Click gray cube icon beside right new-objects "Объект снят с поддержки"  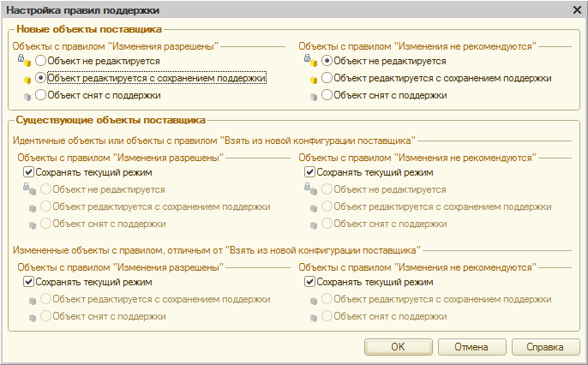pyautogui.click(x=315, y=96)
